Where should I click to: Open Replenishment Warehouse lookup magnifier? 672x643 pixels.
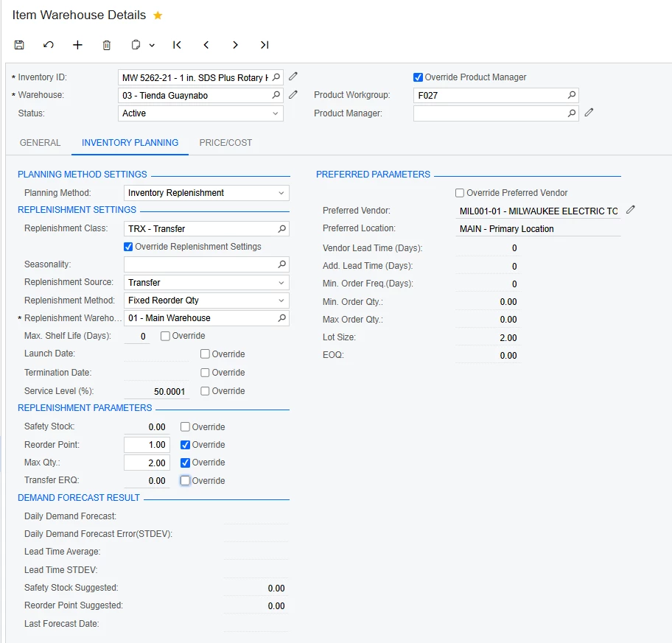point(282,318)
